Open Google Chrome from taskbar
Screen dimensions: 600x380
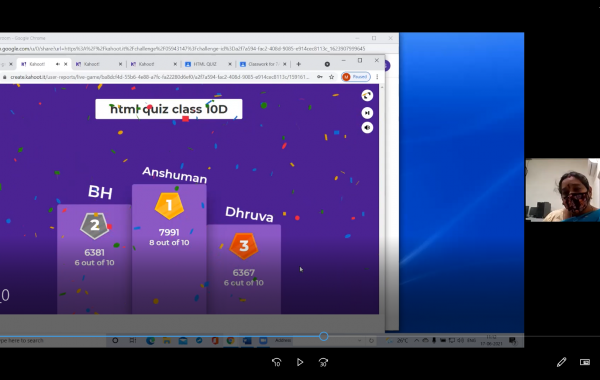click(230, 341)
